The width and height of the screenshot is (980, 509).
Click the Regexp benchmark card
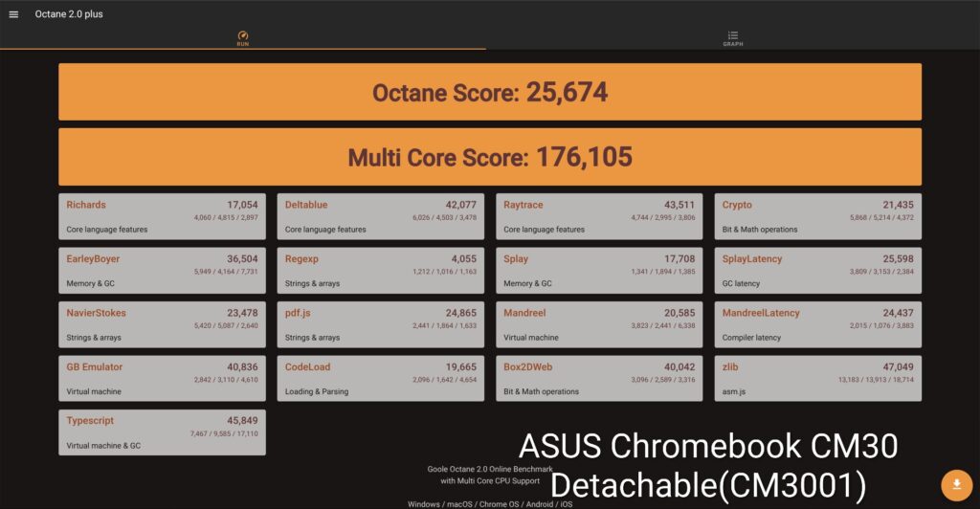(381, 271)
